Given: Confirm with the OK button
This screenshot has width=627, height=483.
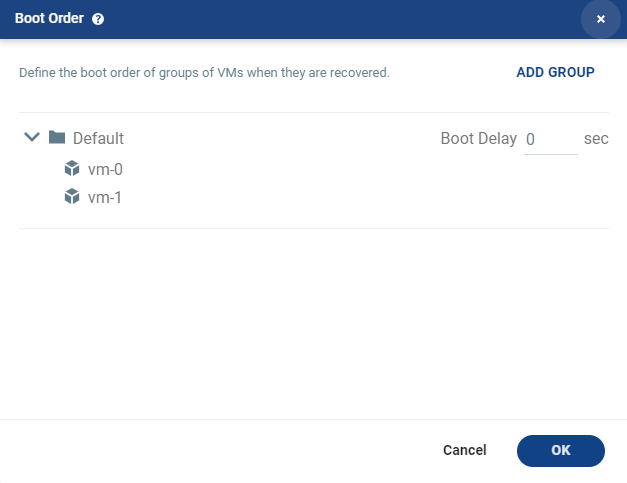Looking at the screenshot, I should tap(561, 451).
